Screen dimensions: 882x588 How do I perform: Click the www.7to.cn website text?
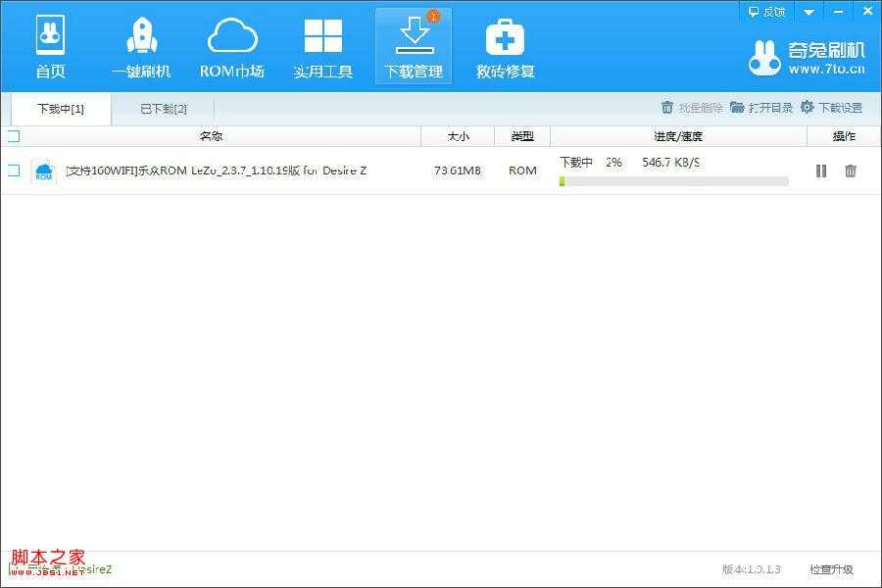(x=826, y=70)
